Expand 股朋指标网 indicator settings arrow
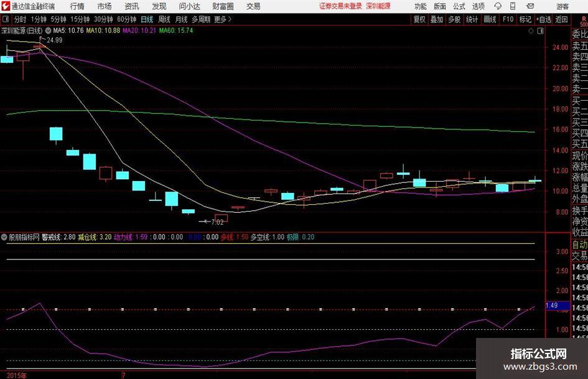 pos(4,237)
